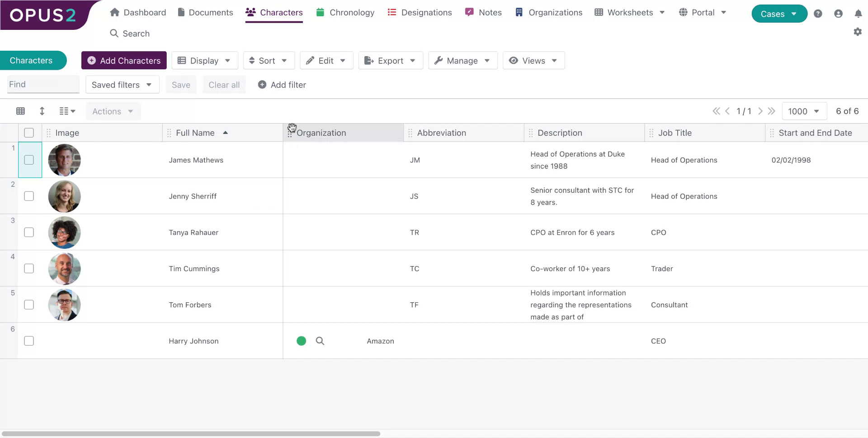Viewport: 868px width, 438px height.
Task: Click the Find input field
Action: tap(43, 84)
